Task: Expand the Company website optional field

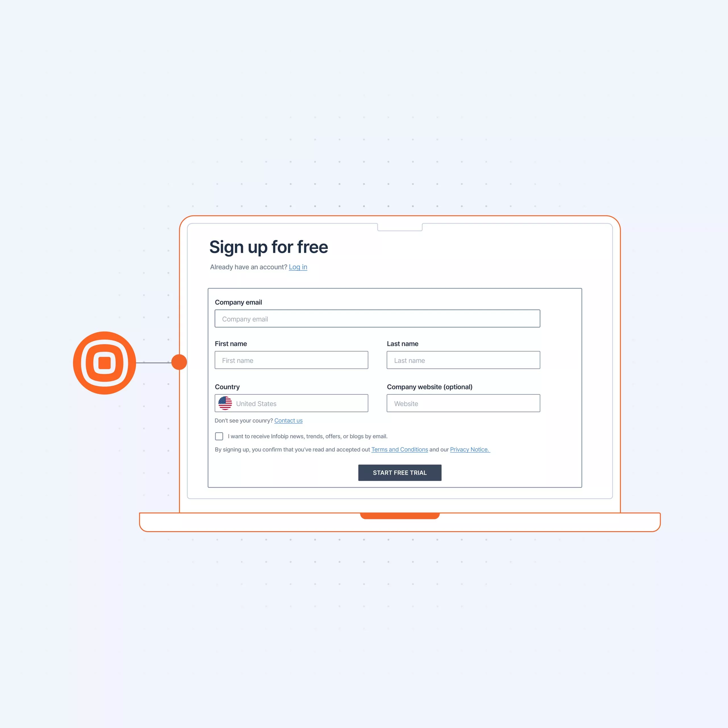Action: click(463, 403)
